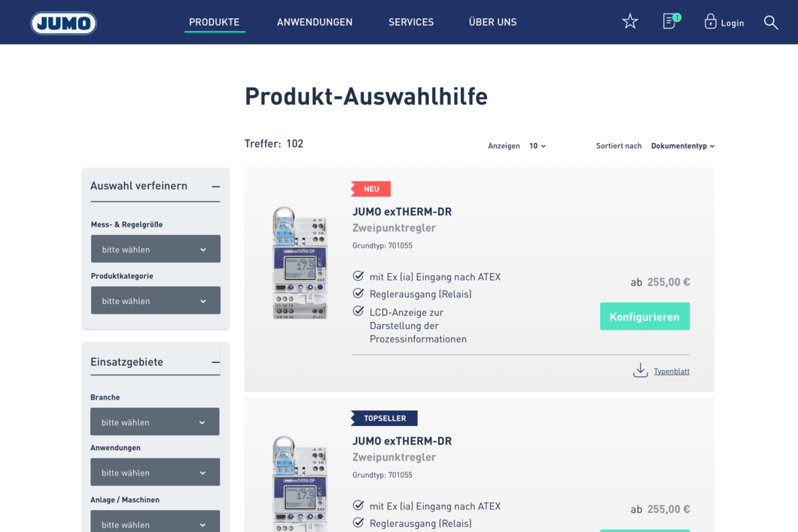Change the Anzeigen results count dropdown
Image resolution: width=798 pixels, height=532 pixels.
tap(538, 146)
